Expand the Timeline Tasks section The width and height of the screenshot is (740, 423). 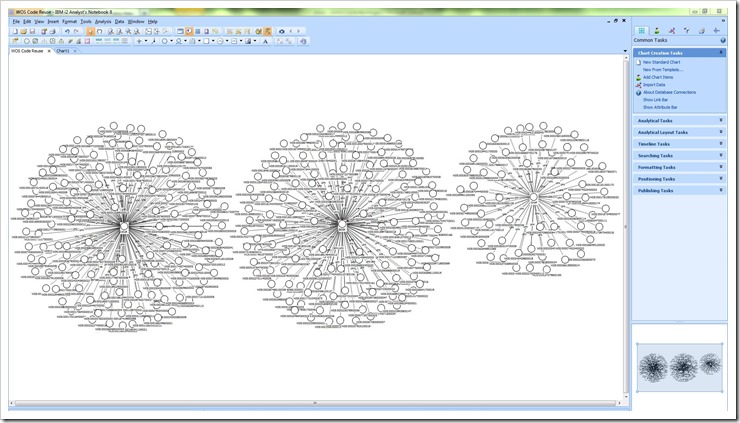[721, 144]
